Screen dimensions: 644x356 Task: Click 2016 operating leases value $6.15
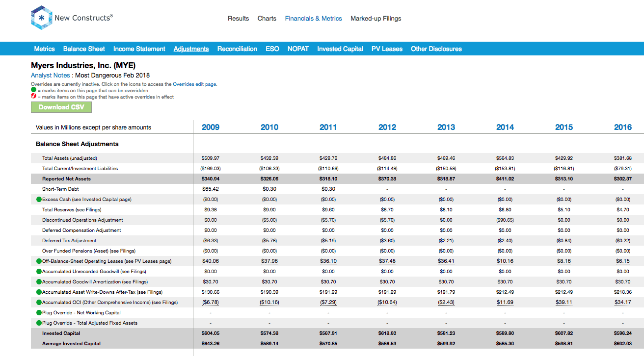point(623,261)
